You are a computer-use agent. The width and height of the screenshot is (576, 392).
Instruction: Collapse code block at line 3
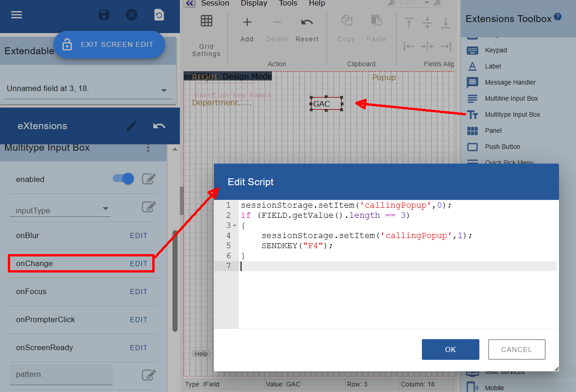tap(235, 226)
